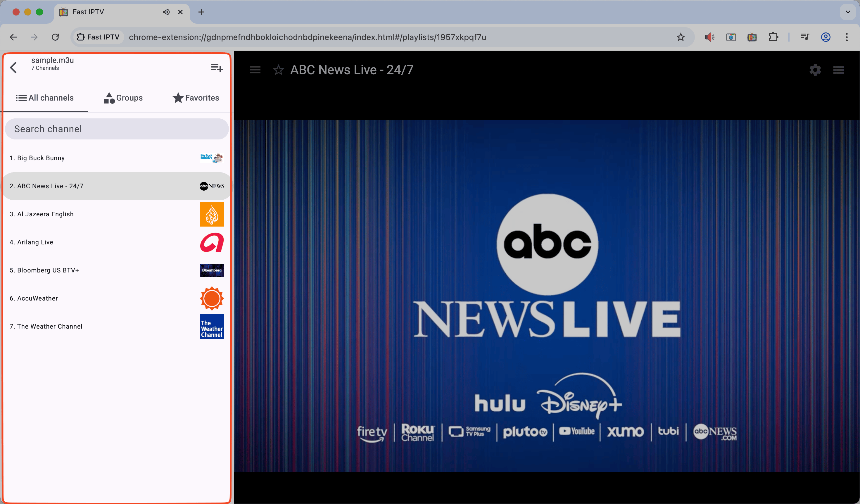The image size is (860, 504).
Task: Click the add playlist icon in sidebar header
Action: tap(217, 68)
